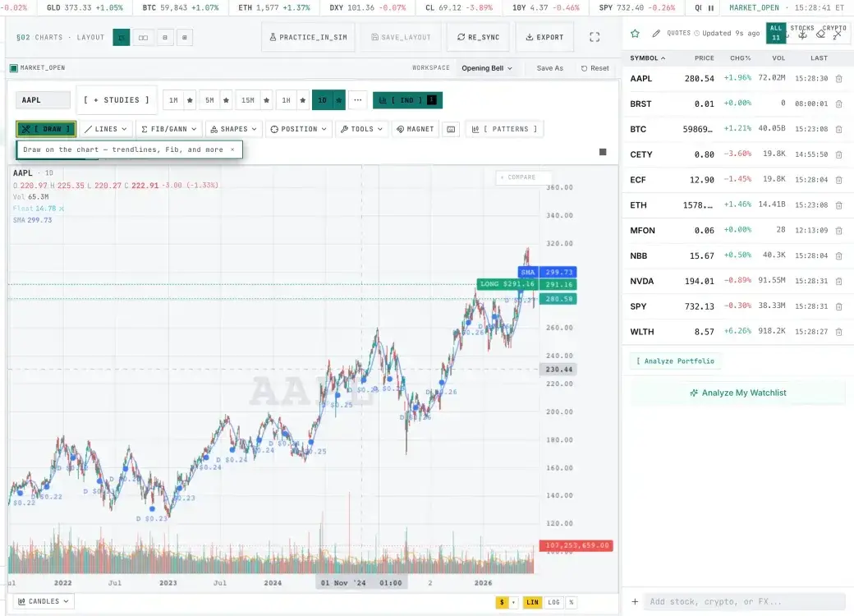
Task: Delete ECF from the watchlist
Action: pyautogui.click(x=838, y=180)
